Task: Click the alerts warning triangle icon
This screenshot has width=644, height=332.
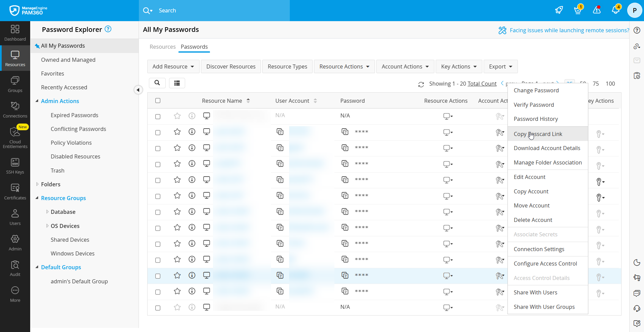Action: (597, 10)
